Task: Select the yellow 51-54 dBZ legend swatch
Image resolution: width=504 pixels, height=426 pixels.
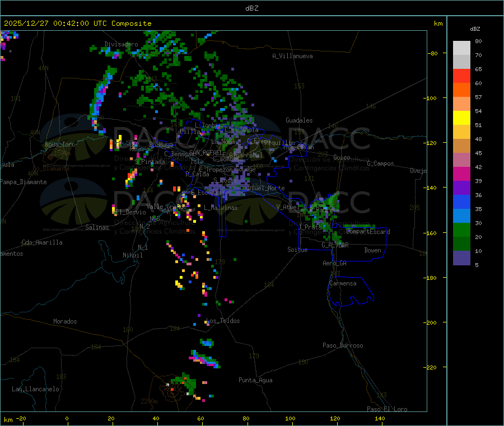Action: [461, 118]
